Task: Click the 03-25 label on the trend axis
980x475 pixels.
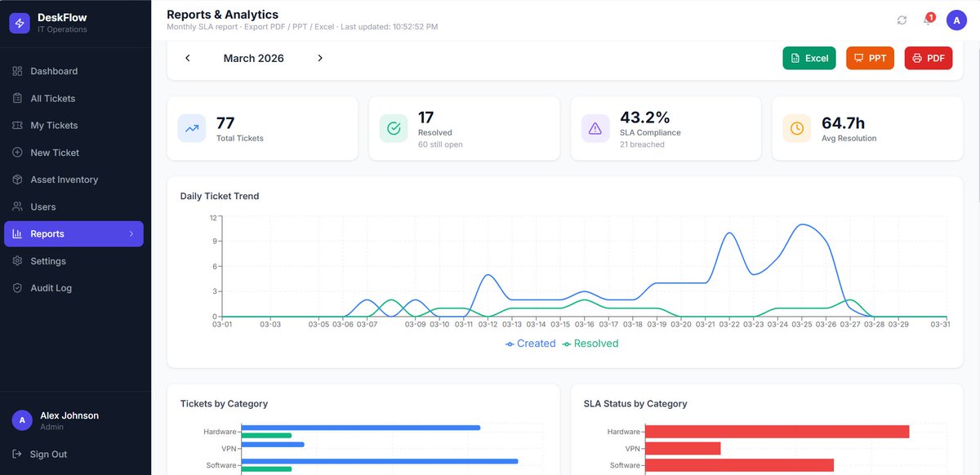Action: click(802, 324)
